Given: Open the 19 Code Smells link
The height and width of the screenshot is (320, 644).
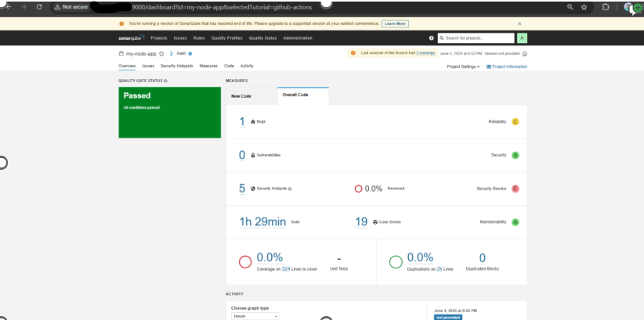Looking at the screenshot, I should pyautogui.click(x=361, y=222).
